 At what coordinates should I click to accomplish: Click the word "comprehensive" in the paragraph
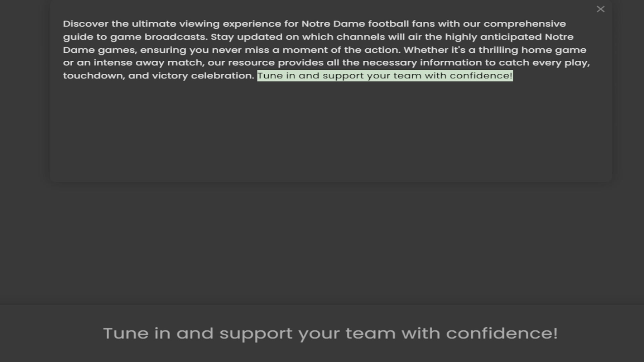[525, 24]
